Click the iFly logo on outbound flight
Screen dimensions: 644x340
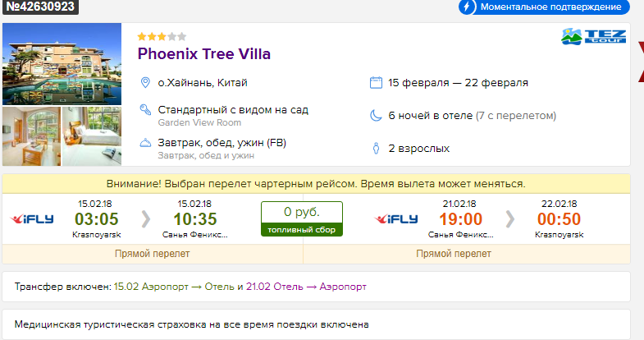click(x=32, y=219)
